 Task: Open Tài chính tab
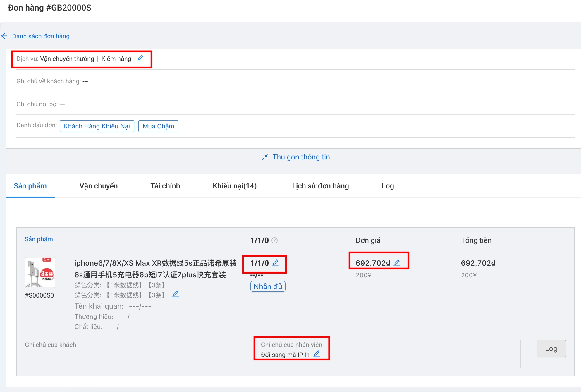point(165,186)
